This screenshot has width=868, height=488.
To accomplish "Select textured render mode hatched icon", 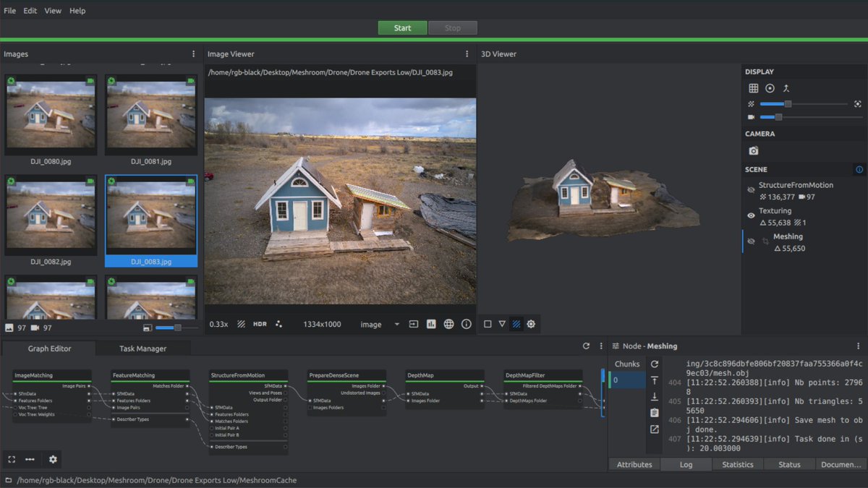I will click(516, 325).
